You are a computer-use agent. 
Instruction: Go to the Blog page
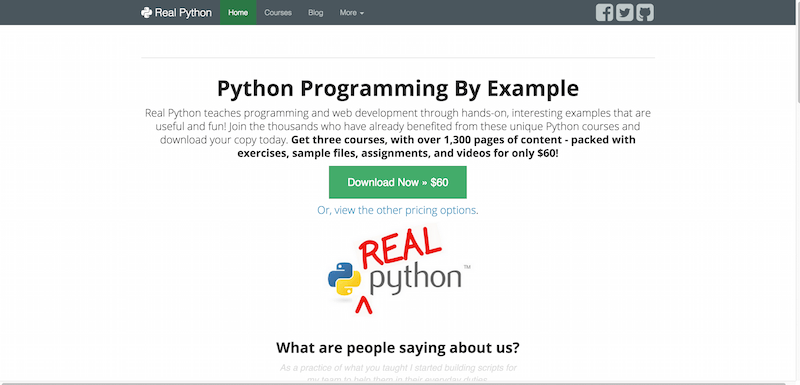(316, 12)
